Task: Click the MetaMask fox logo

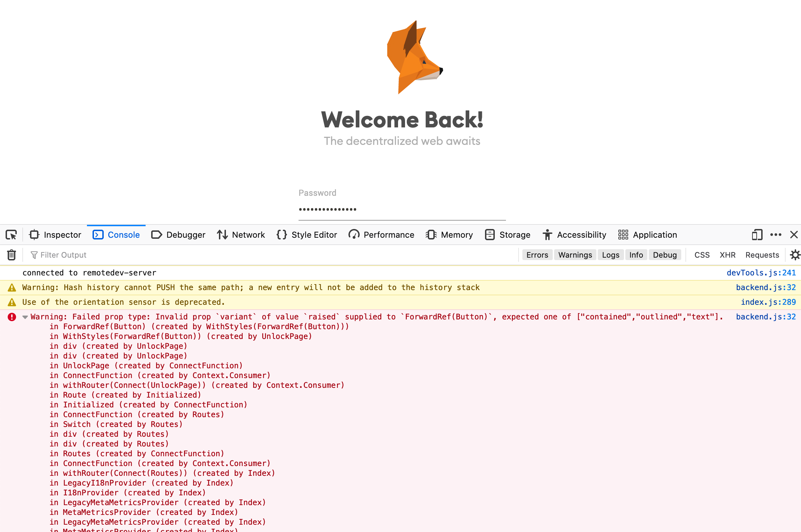Action: click(x=415, y=57)
